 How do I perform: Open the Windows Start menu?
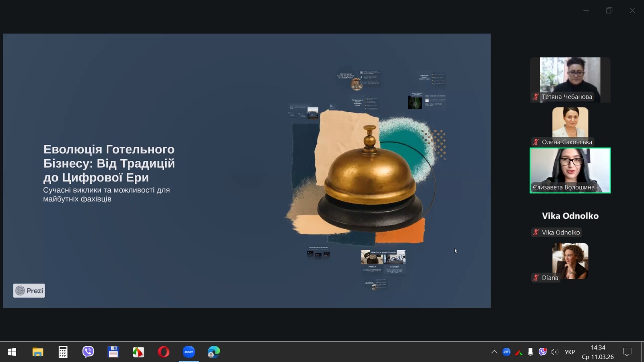pyautogui.click(x=12, y=352)
